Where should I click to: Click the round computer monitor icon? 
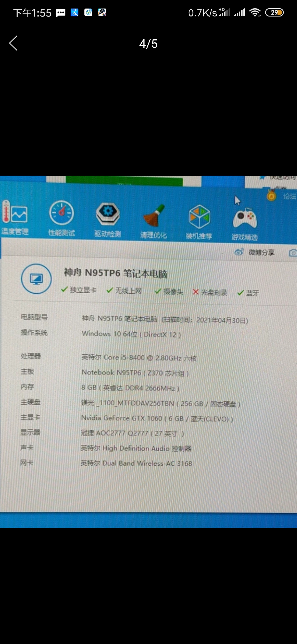coord(36,279)
